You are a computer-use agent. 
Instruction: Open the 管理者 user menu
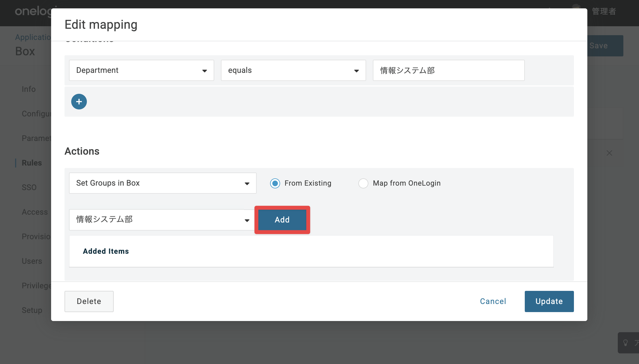click(604, 11)
